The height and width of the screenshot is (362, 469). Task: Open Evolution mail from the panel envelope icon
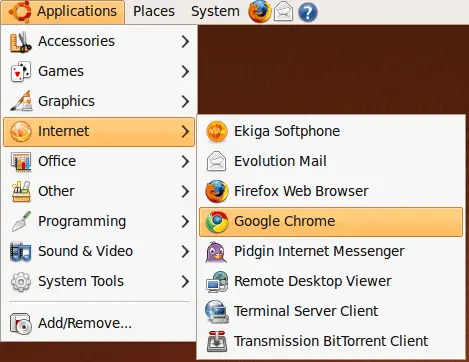click(x=284, y=12)
